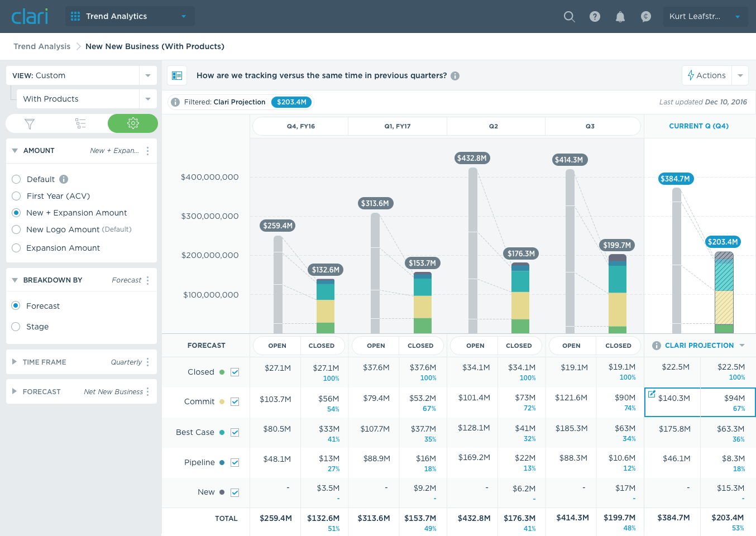This screenshot has width=756, height=536.
Task: Click CLOSED header under Q3 column
Action: point(619,346)
